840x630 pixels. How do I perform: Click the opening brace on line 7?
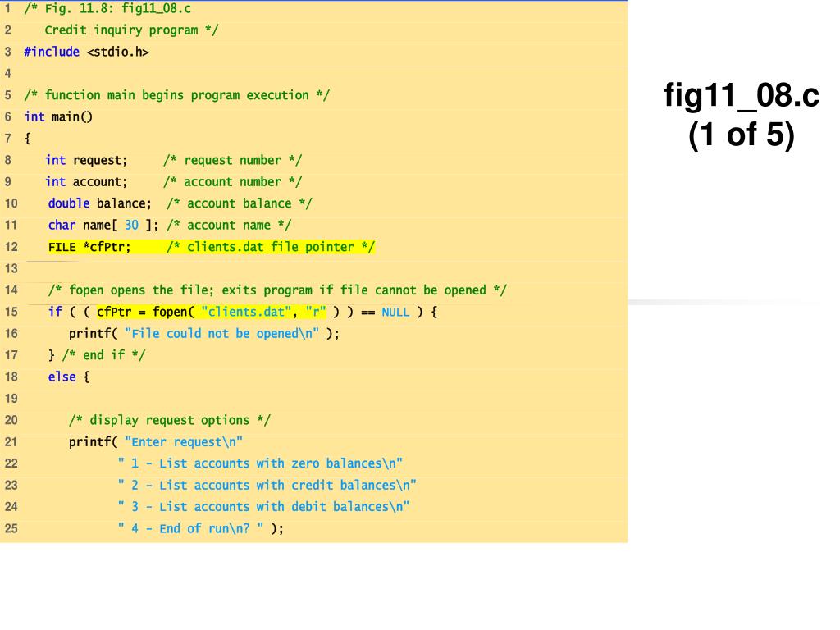point(27,139)
